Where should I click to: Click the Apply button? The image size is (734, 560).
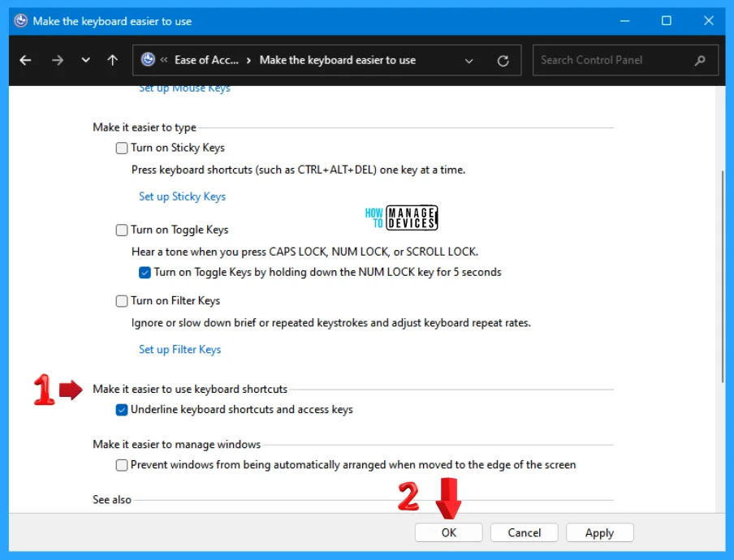600,532
